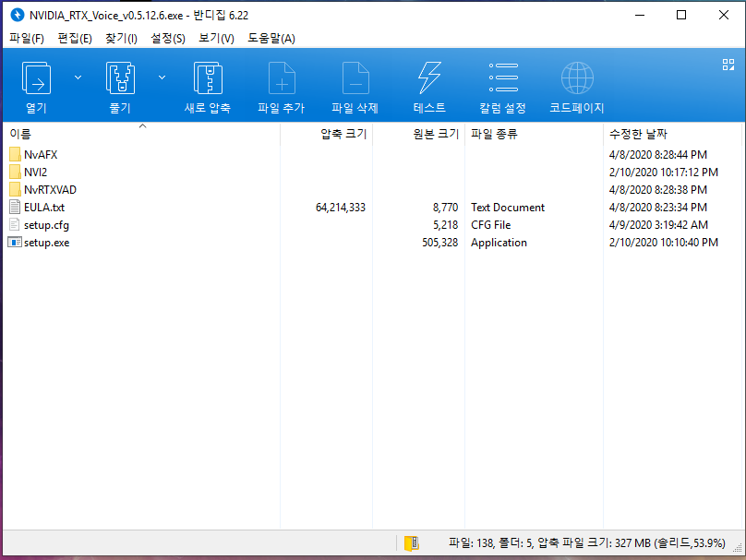The width and height of the screenshot is (746, 560).
Task: Click the window resize grip corner
Action: pos(737,548)
